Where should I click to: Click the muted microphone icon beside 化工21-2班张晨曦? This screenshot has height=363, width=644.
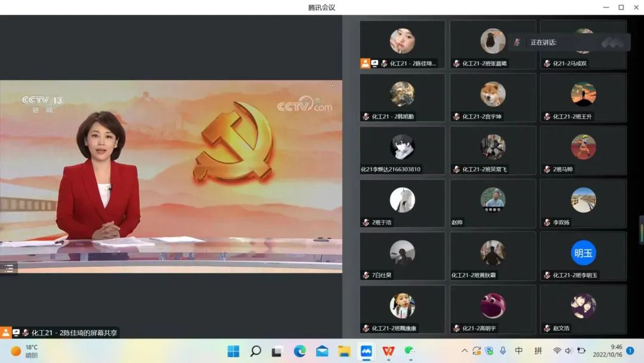456,63
